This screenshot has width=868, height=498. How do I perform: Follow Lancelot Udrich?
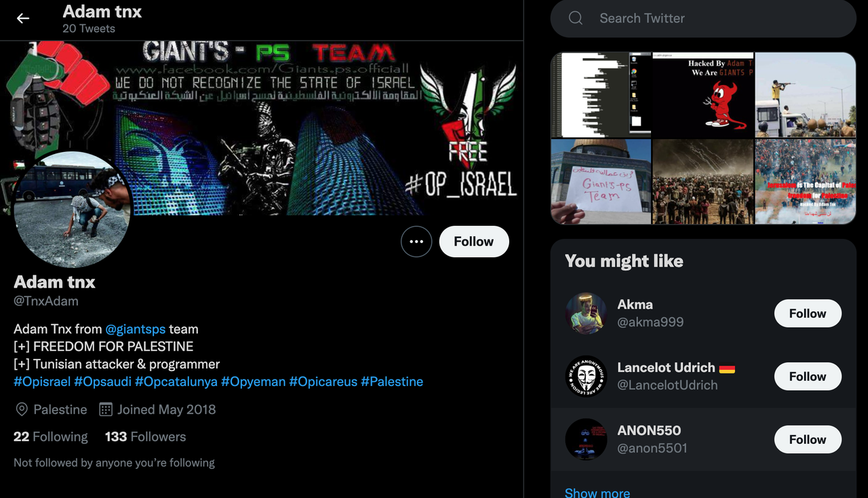(808, 377)
